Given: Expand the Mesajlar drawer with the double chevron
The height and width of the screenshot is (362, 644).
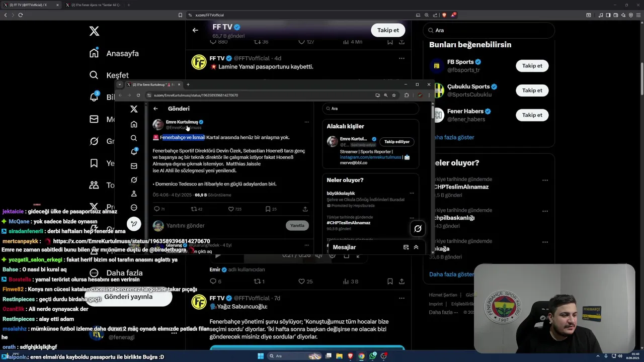Looking at the screenshot, I should click(416, 247).
